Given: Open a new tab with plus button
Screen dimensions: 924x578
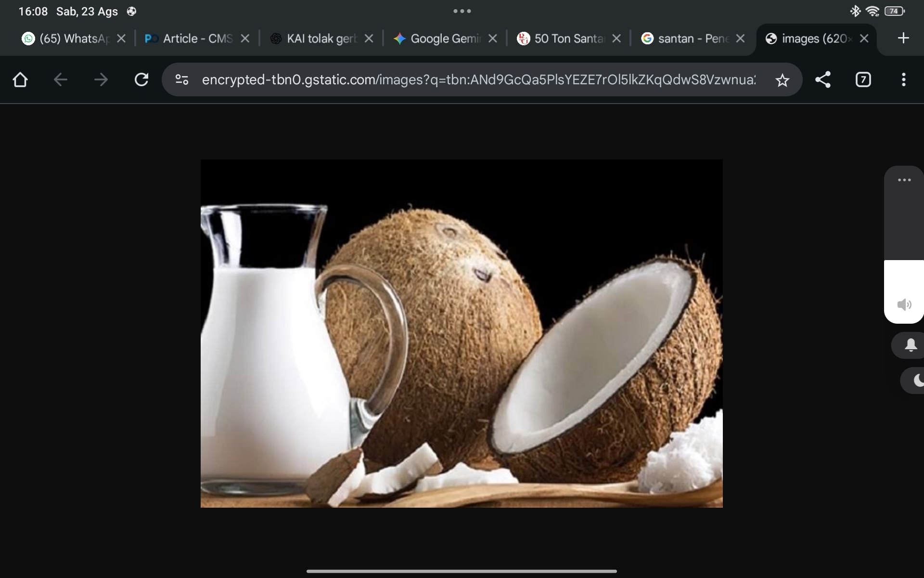Looking at the screenshot, I should [x=903, y=38].
